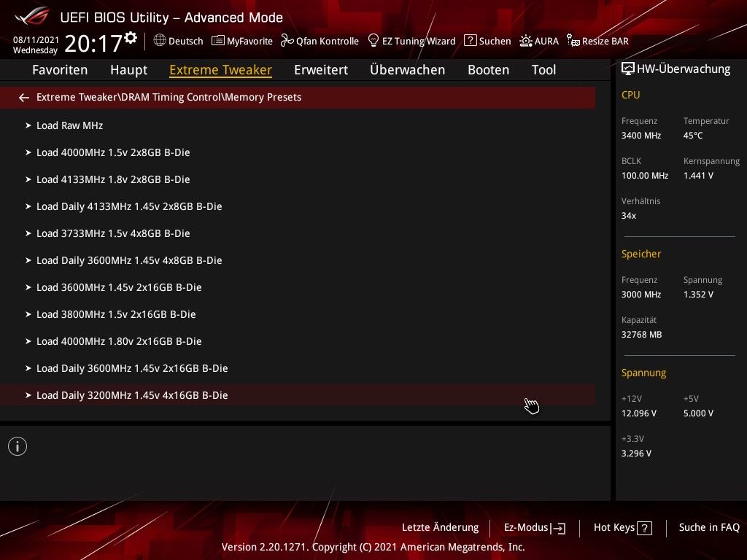747x560 pixels.
Task: Click memory Spannung value 1.352 V
Action: coord(698,295)
